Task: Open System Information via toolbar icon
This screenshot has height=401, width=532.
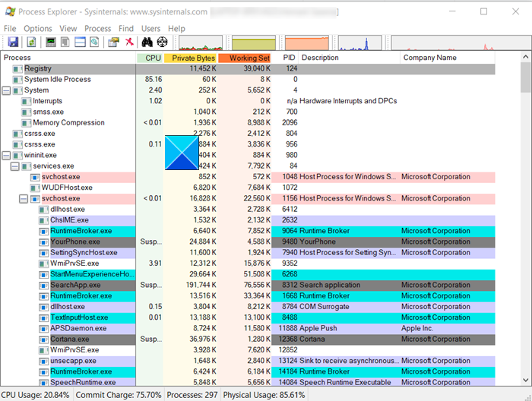Action: coord(51,43)
